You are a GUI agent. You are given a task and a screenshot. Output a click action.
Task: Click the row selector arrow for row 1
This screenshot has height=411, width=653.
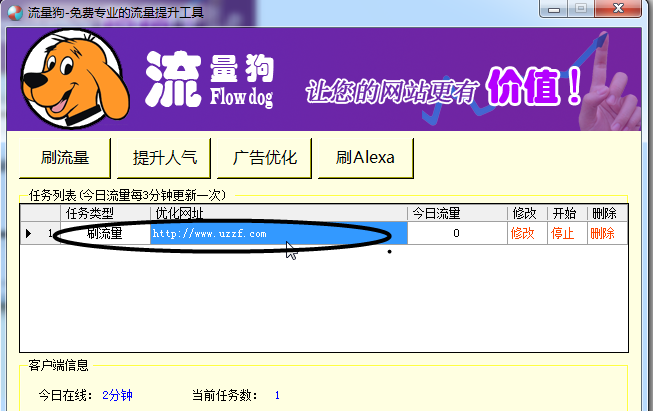[28, 233]
